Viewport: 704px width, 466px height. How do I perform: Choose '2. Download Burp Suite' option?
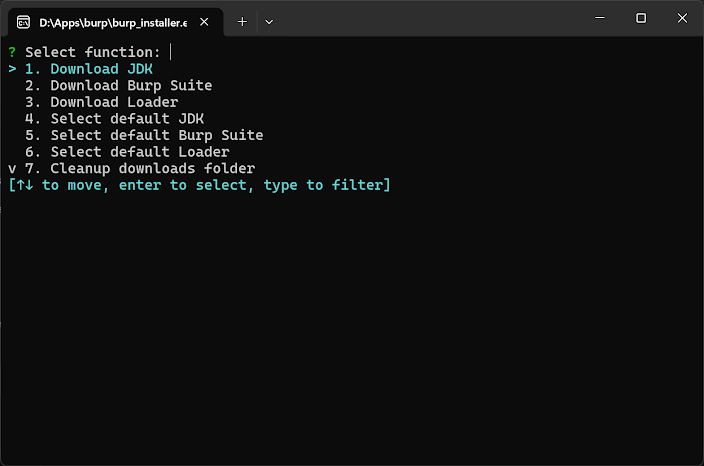point(119,85)
